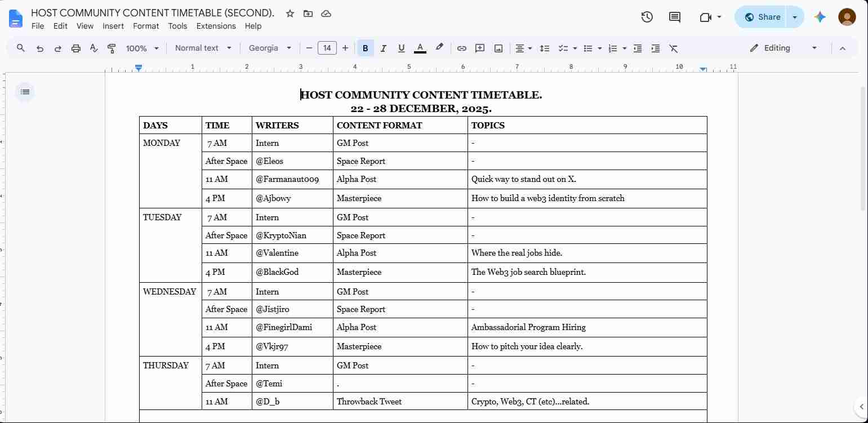Toggle bold formatting

coord(365,48)
